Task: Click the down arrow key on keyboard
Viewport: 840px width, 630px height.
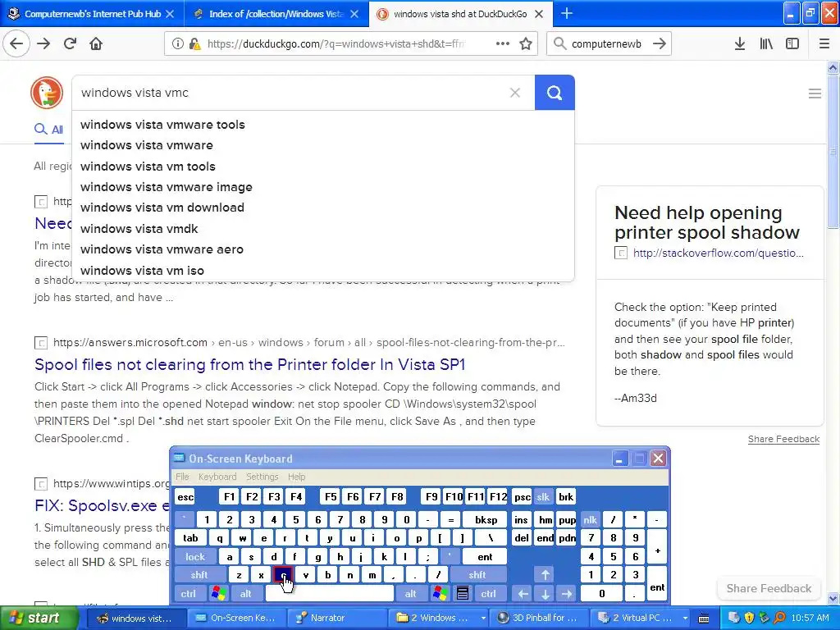Action: tap(545, 594)
